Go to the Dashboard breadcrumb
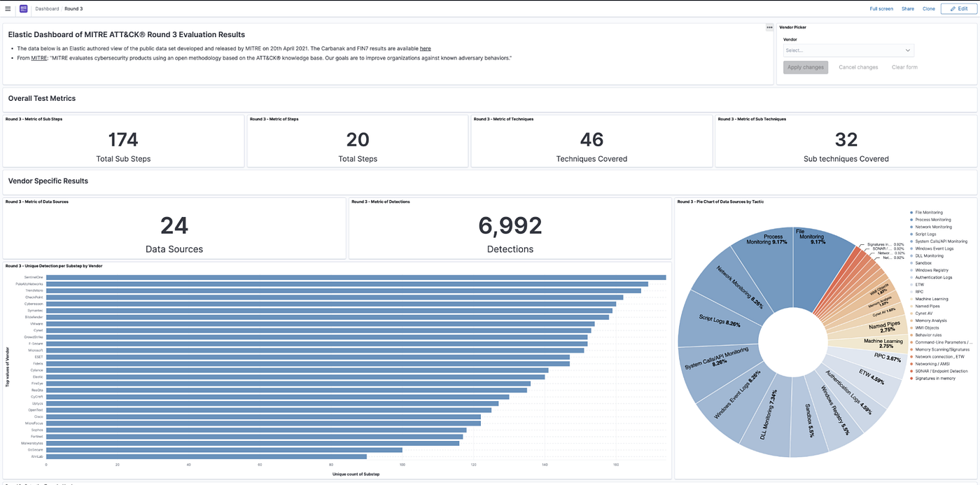Screen dimensions: 980x485 click(47, 8)
